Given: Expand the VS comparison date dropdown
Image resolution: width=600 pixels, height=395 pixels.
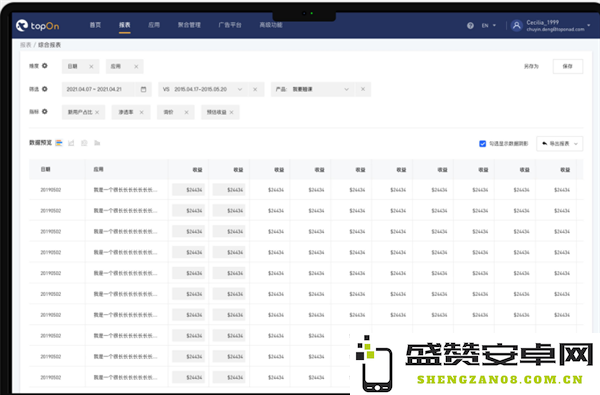Looking at the screenshot, I should [240, 89].
